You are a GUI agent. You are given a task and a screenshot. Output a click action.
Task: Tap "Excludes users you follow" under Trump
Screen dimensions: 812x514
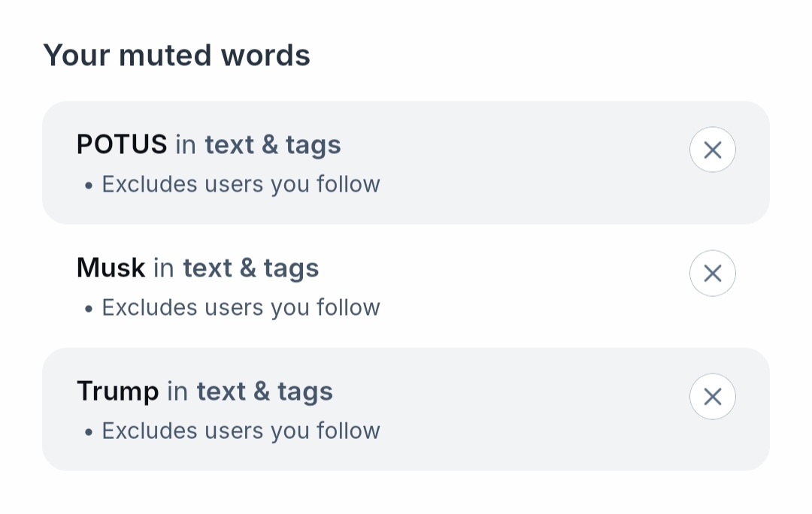click(x=241, y=431)
